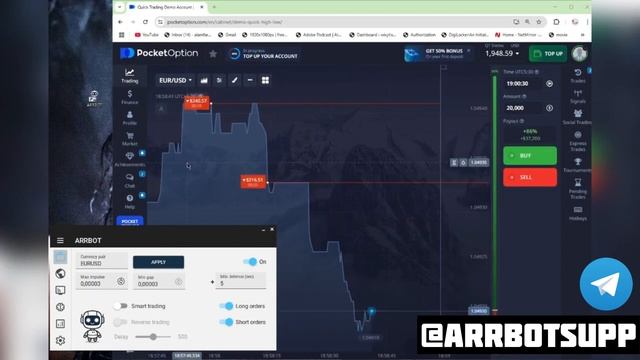
Task: Click the Max impulse input field
Action: [102, 281]
